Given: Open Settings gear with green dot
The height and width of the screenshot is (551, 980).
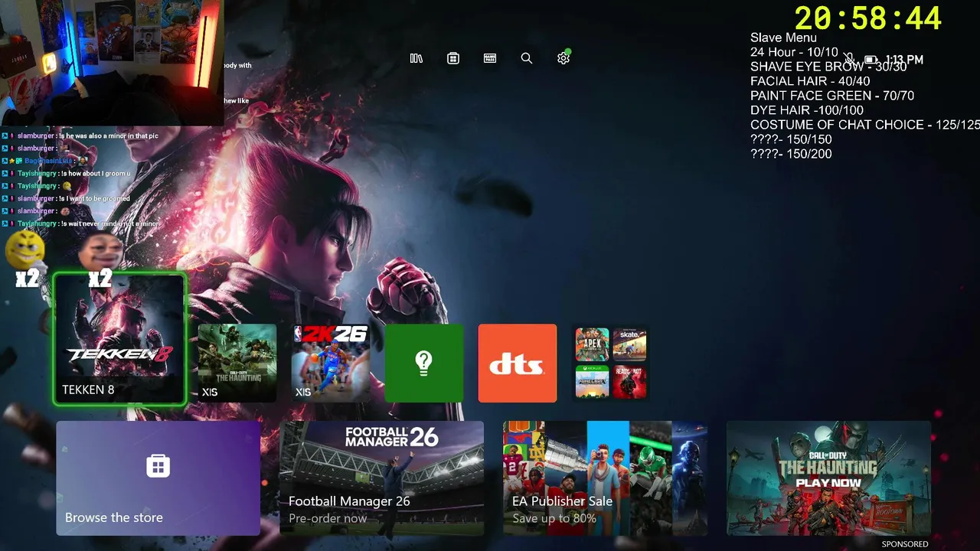Looking at the screenshot, I should coord(563,58).
